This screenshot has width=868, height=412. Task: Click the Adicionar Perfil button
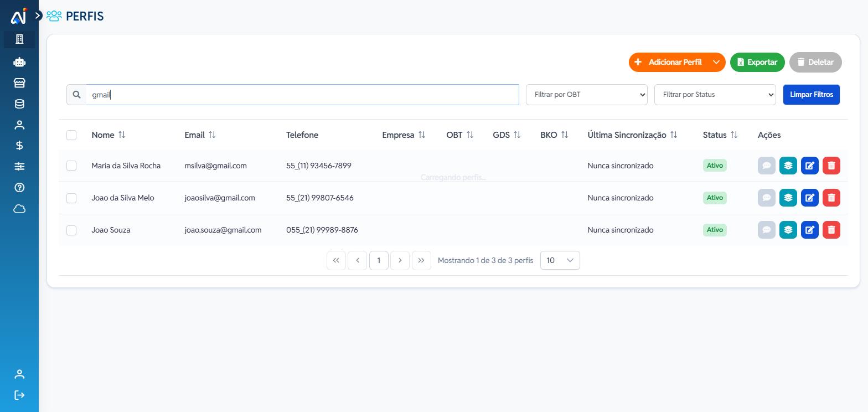tap(668, 62)
